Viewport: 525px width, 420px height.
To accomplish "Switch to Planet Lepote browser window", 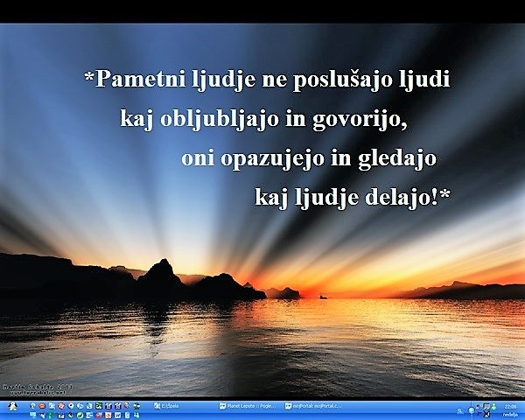I will [x=248, y=407].
